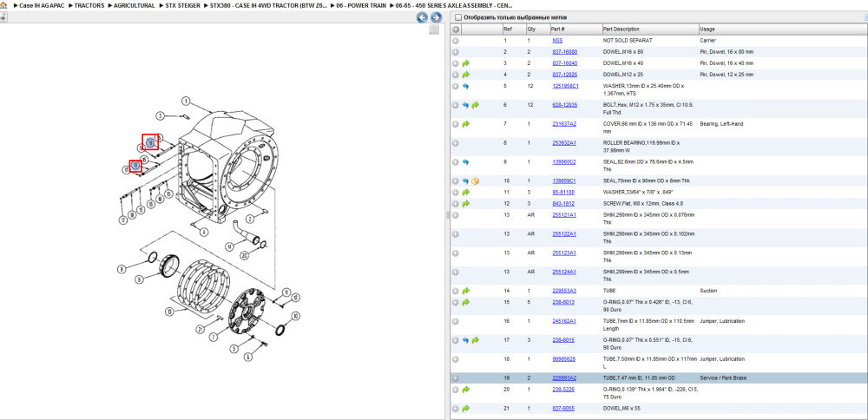Click grey circle icon for roller bearing 253932A1
This screenshot has width=868, height=420.
coord(456,143)
